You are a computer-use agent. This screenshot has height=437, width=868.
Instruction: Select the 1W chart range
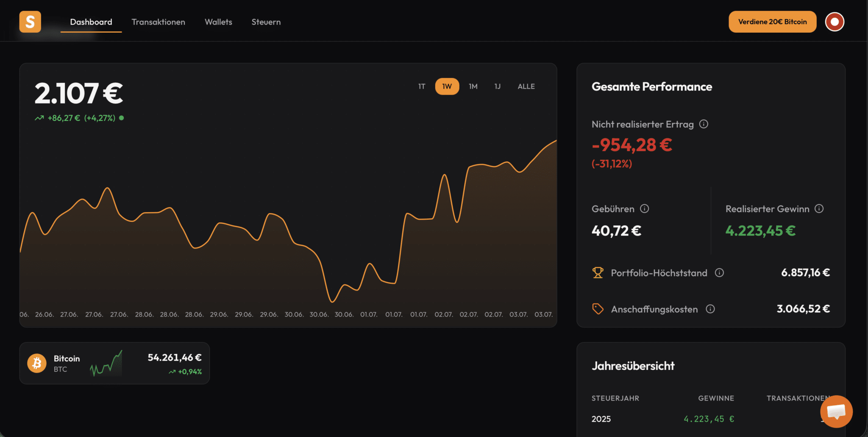click(x=447, y=86)
